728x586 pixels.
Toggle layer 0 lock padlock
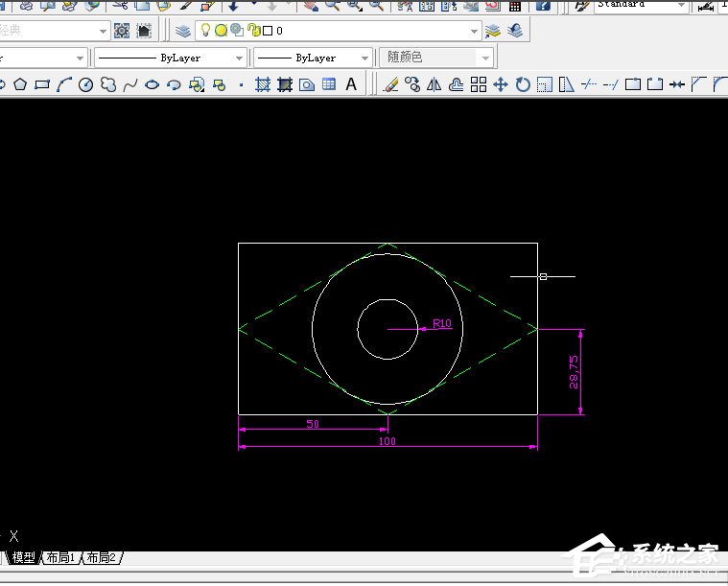[253, 31]
